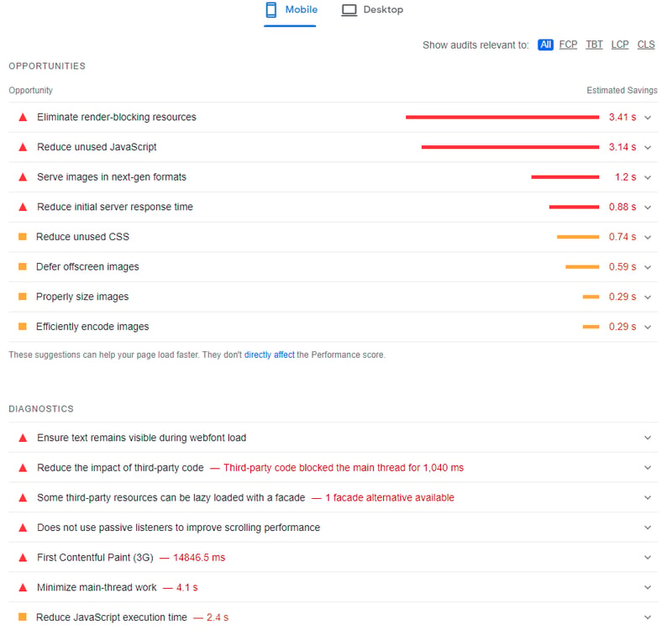Expand passive listeners audit chevron

click(648, 528)
